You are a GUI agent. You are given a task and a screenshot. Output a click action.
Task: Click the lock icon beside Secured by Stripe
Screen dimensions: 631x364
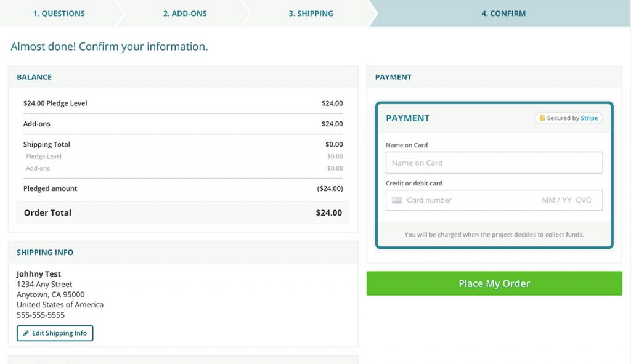(x=542, y=118)
